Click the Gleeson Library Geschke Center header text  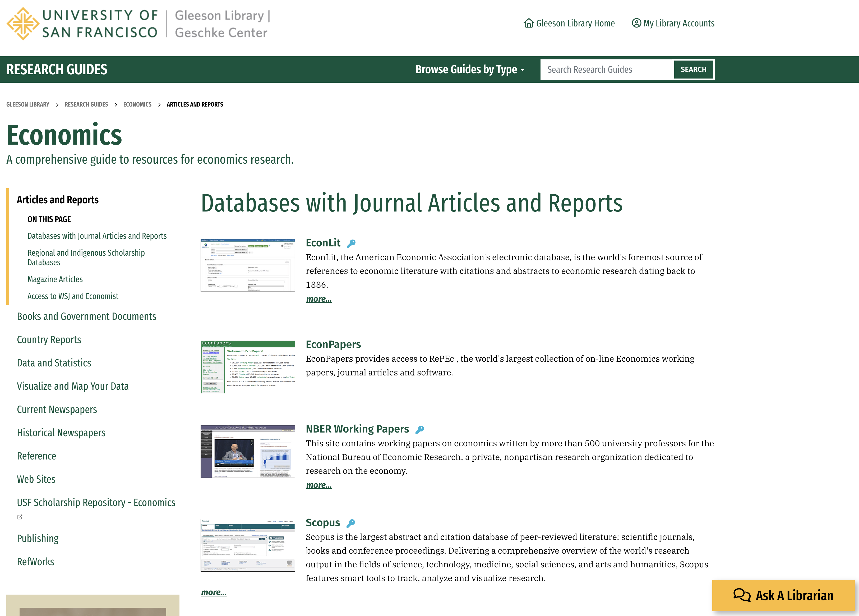click(222, 24)
